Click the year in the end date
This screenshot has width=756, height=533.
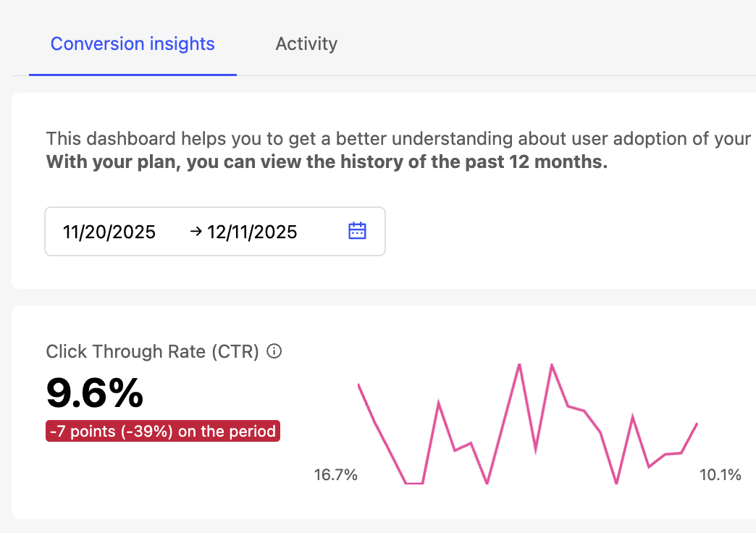pos(276,232)
